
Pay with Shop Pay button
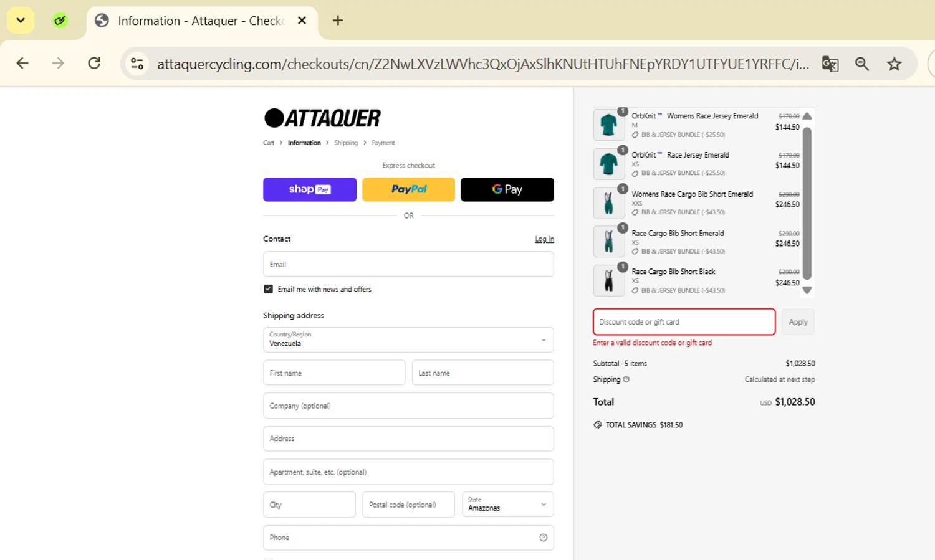310,189
